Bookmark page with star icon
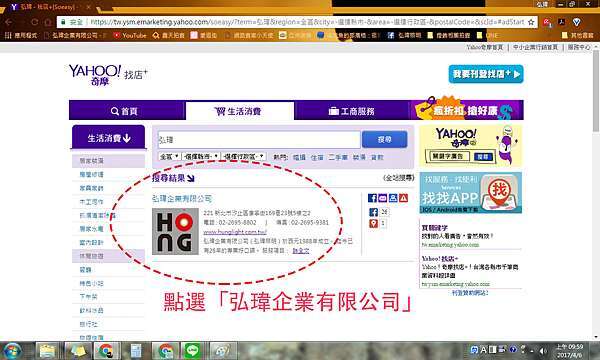Screen dimensions: 600x360 [x=531, y=22]
